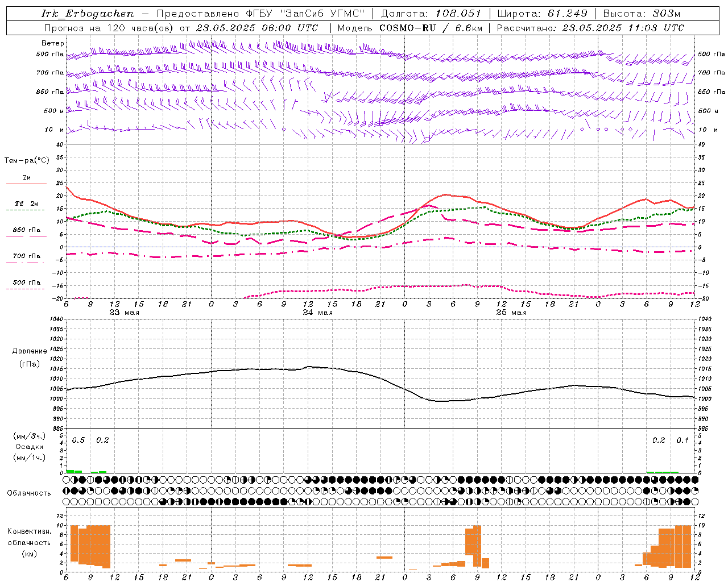Click the 'Осадки' precipitation label
Screen dimensions: 728x582
30,447
